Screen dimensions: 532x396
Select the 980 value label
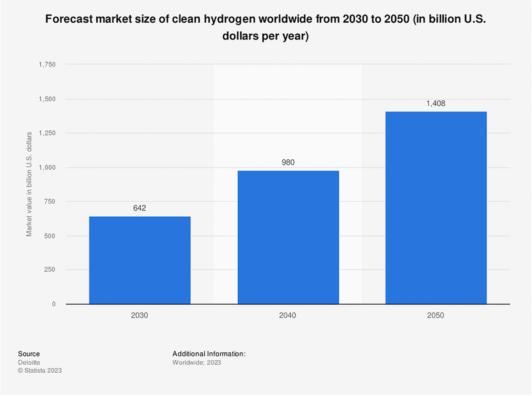(x=288, y=162)
